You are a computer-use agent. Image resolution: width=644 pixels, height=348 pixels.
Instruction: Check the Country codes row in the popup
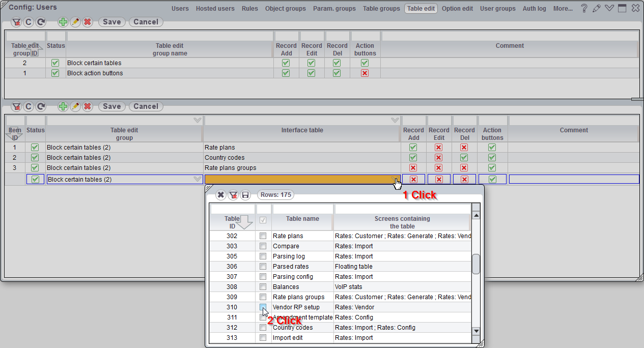(x=263, y=327)
